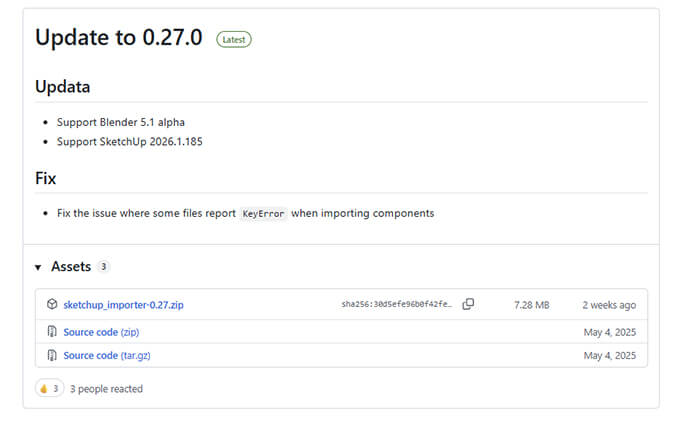Screen dimensions: 680x425
Task: Click the Update to 0.27.0 release title
Action: (x=119, y=38)
